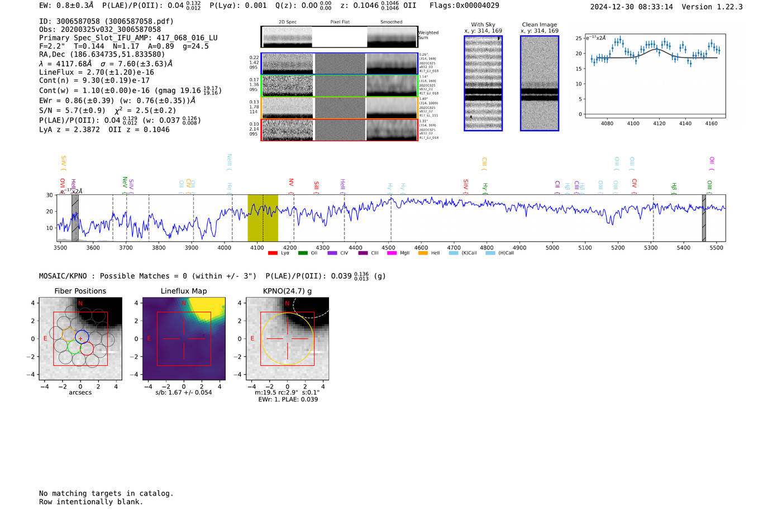Click the Version 1.22.3 label

click(x=712, y=7)
